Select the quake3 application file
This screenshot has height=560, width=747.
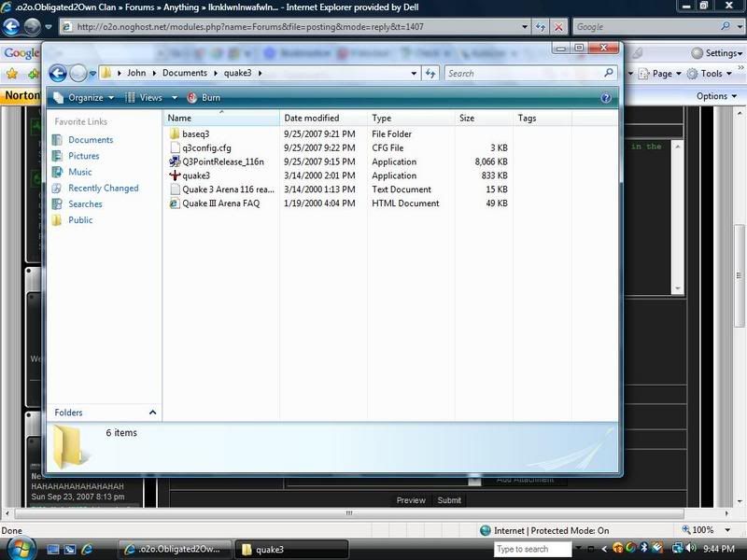(x=196, y=175)
